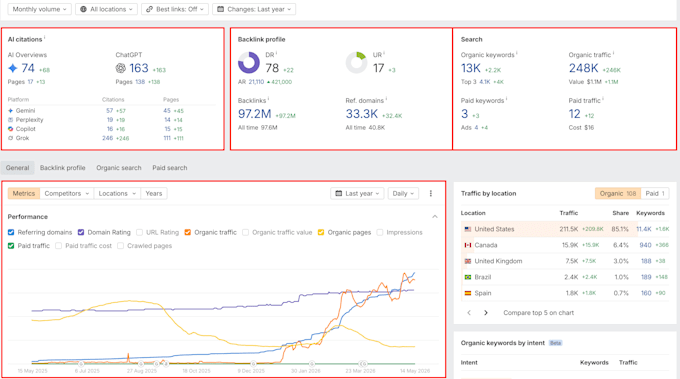This screenshot has width=680, height=379.
Task: Click the Backlinks info icon
Action: pyautogui.click(x=268, y=99)
